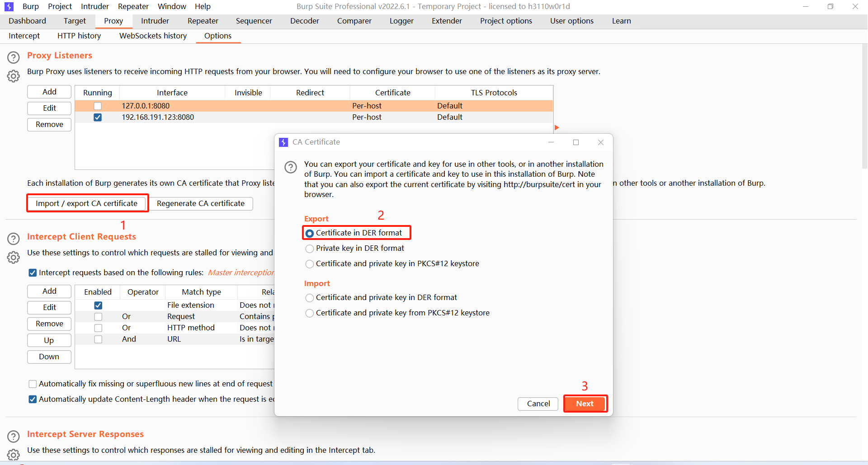Minimize the CA Certificate dialog
The width and height of the screenshot is (868, 465).
[551, 142]
